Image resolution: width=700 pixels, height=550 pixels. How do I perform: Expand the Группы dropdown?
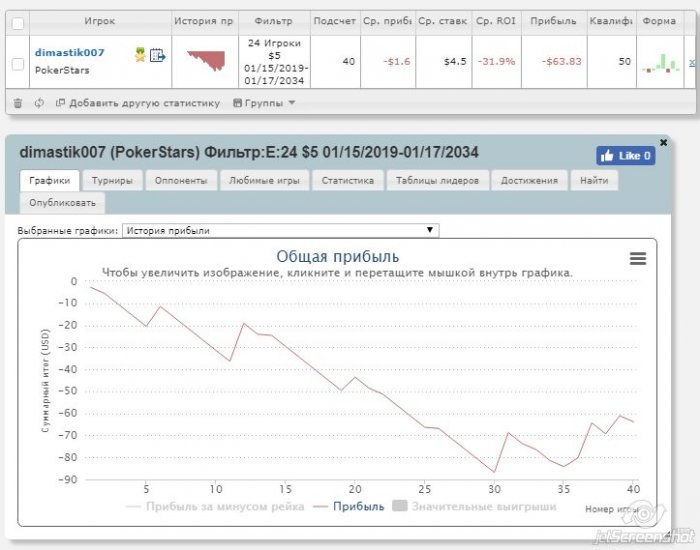[x=264, y=103]
